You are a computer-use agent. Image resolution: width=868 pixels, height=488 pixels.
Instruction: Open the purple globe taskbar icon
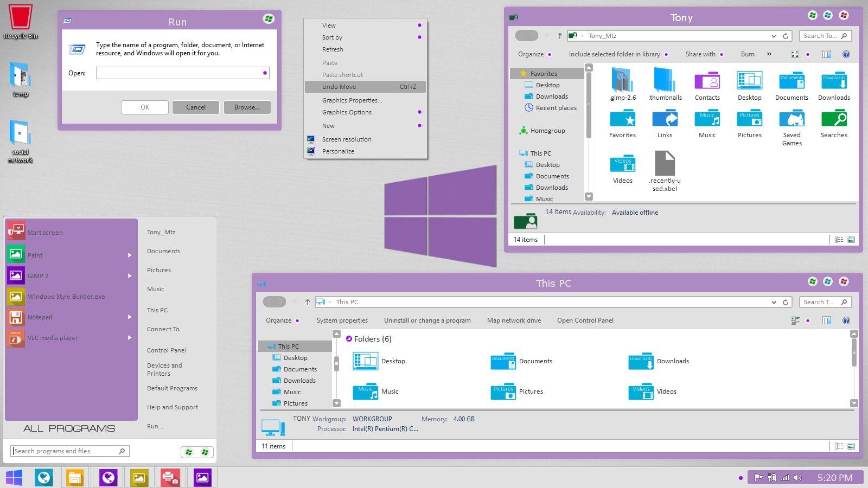(108, 478)
